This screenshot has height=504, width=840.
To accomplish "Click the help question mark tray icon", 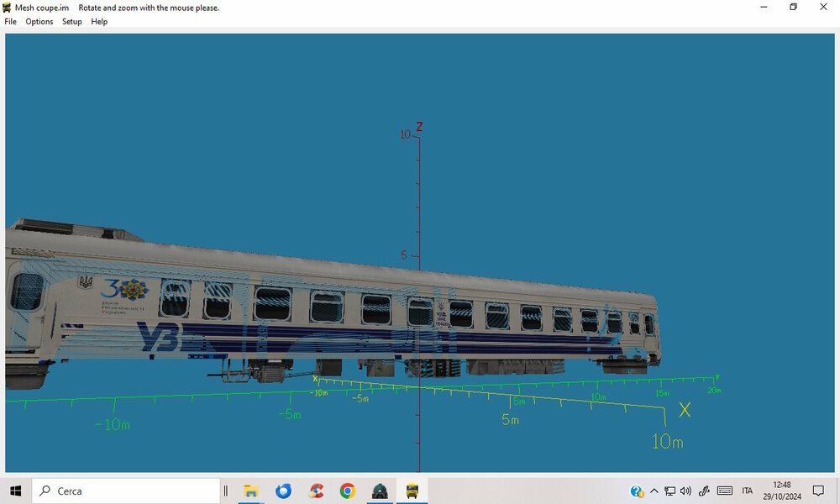I will pos(637,491).
